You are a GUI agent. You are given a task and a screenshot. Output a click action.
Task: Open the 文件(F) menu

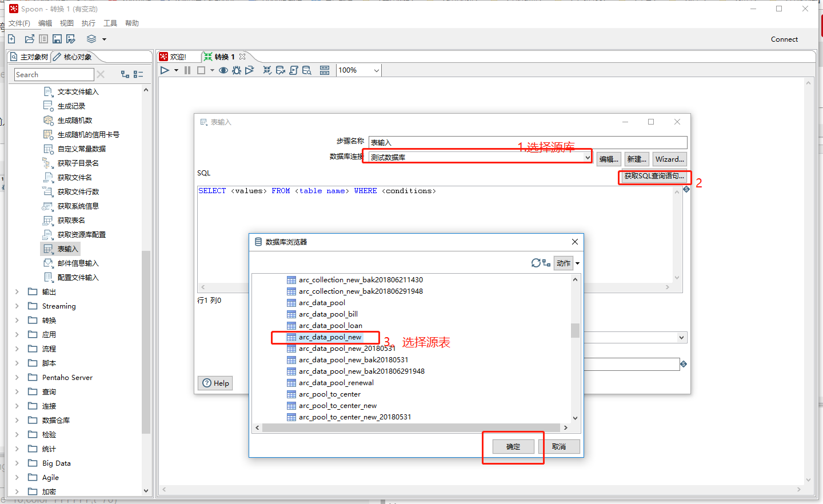[19, 23]
